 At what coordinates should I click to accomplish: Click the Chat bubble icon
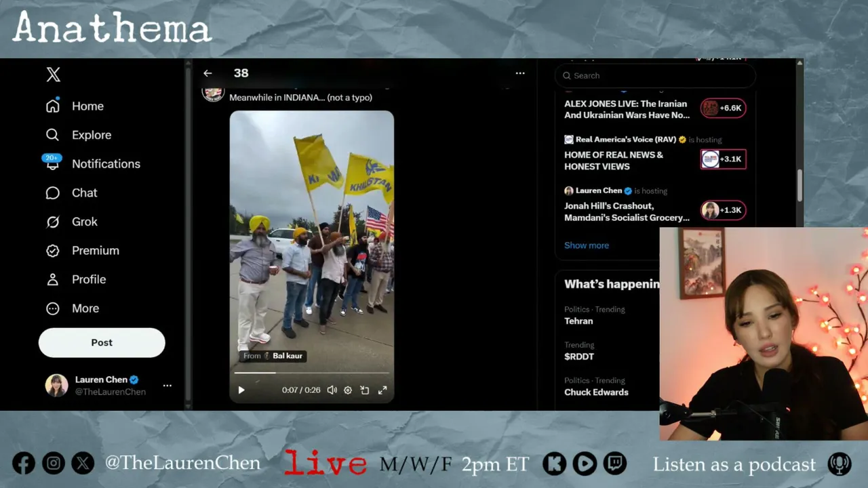53,193
